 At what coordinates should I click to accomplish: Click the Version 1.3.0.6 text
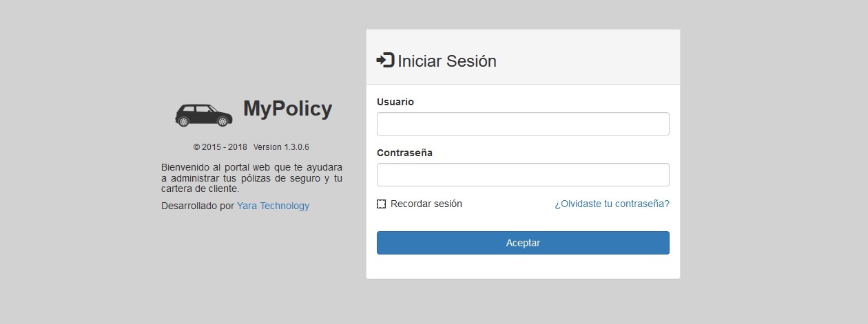281,147
